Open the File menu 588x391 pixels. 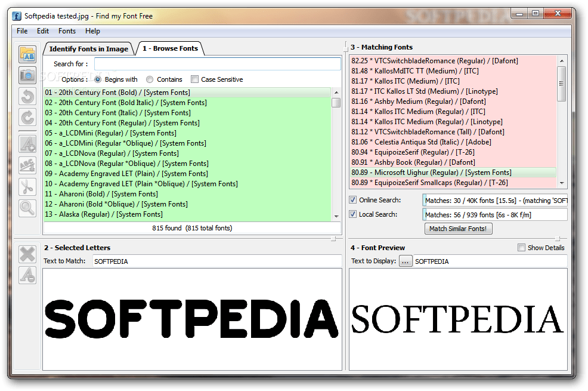(x=22, y=31)
